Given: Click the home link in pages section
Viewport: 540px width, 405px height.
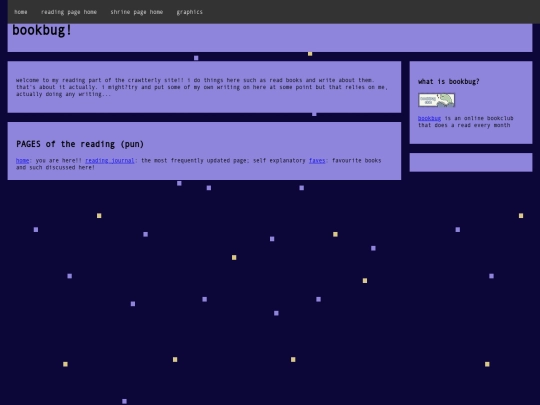Looking at the screenshot, I should (22, 160).
